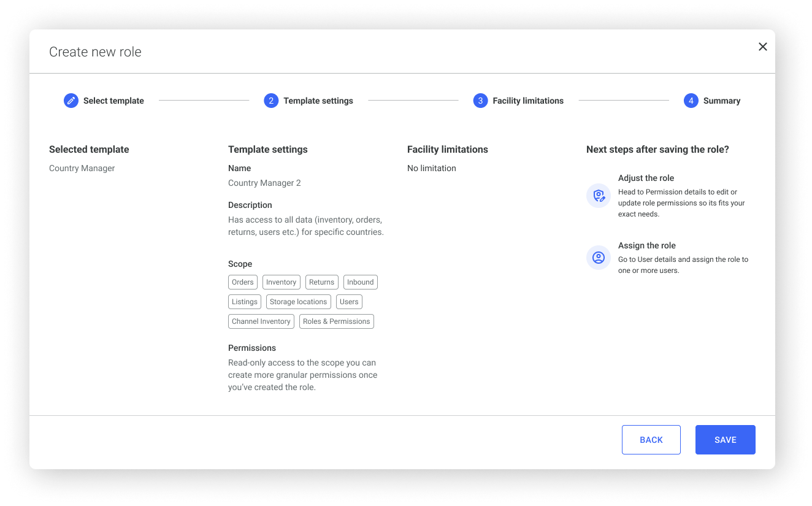Close the Create new role dialog

point(762,47)
